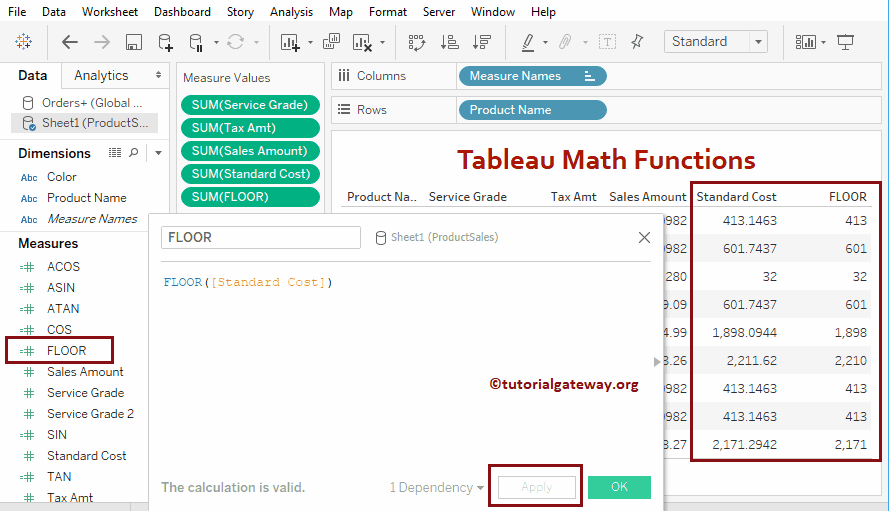889x511 pixels.
Task: Click the clear sheet icon
Action: coord(362,43)
